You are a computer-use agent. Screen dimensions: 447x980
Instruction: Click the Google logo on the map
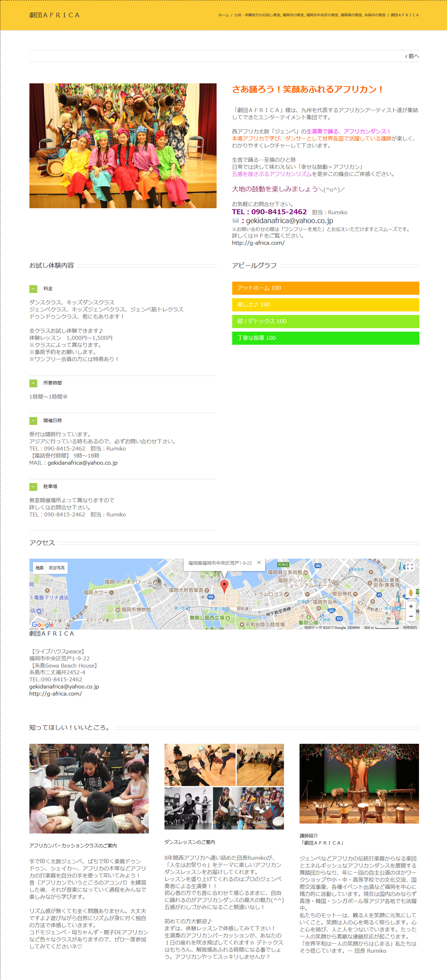point(43,625)
